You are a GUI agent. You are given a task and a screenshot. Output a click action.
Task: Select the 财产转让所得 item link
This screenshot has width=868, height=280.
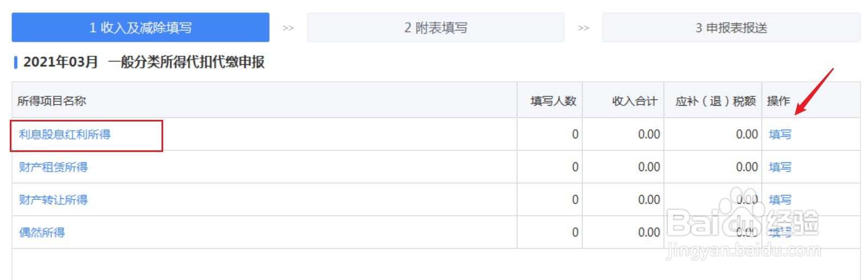(x=53, y=200)
